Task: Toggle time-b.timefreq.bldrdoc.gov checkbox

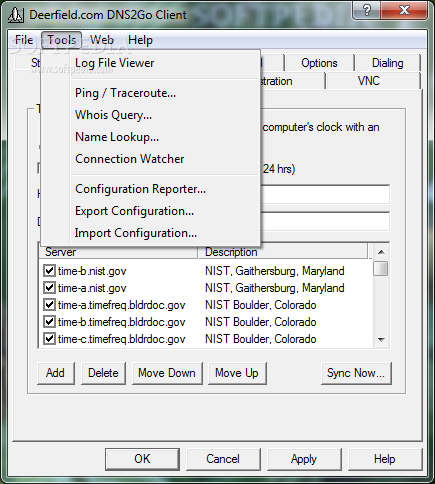Action: 49,322
